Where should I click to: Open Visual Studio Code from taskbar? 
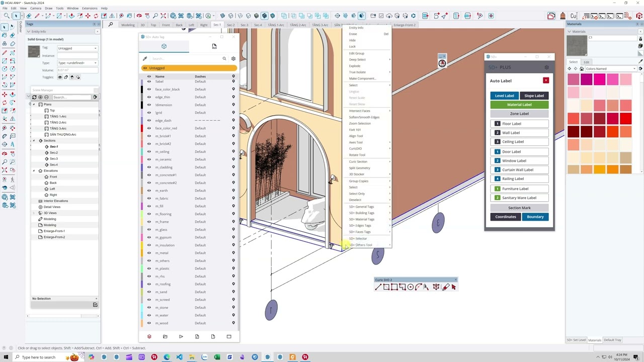(179, 357)
